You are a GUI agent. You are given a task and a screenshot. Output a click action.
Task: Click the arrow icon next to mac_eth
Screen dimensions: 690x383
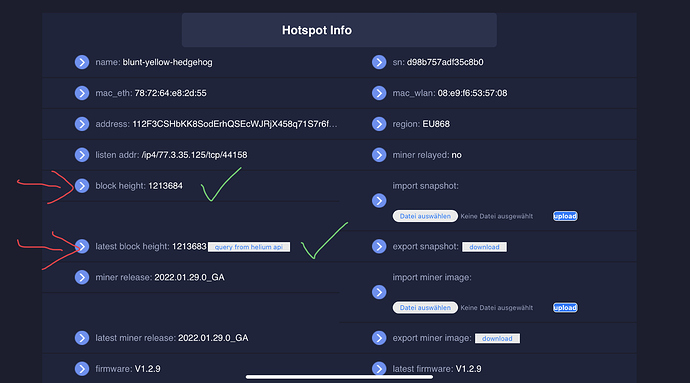[x=82, y=93]
